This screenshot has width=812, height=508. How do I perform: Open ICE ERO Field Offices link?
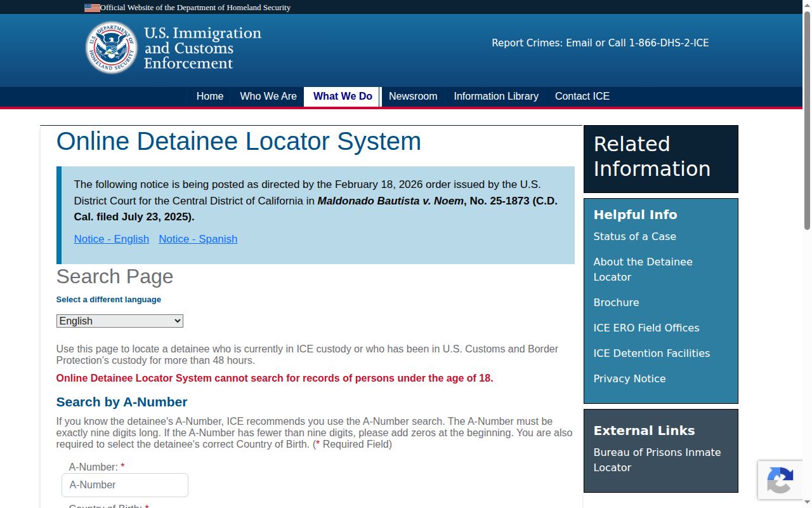646,328
